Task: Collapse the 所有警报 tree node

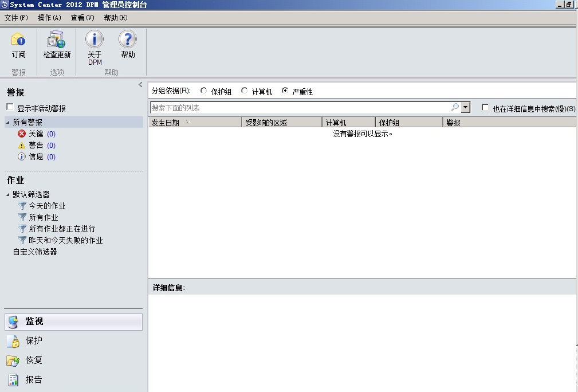Action: point(8,122)
